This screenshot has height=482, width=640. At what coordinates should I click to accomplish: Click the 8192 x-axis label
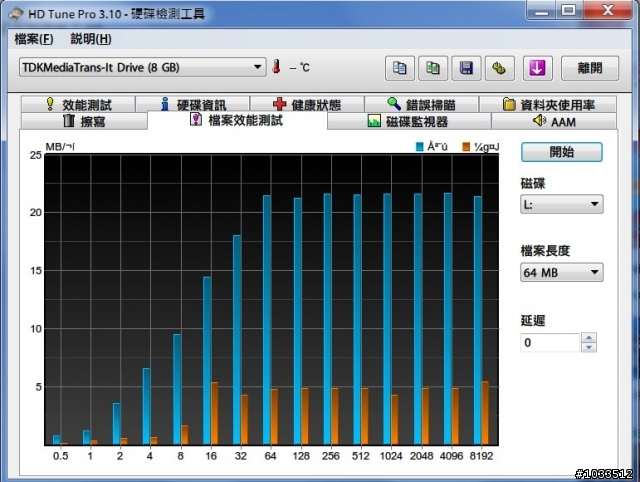point(481,456)
